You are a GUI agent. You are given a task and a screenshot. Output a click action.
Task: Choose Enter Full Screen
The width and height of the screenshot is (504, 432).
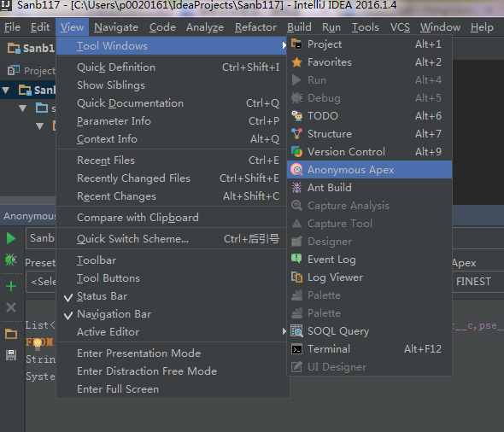(x=172, y=389)
